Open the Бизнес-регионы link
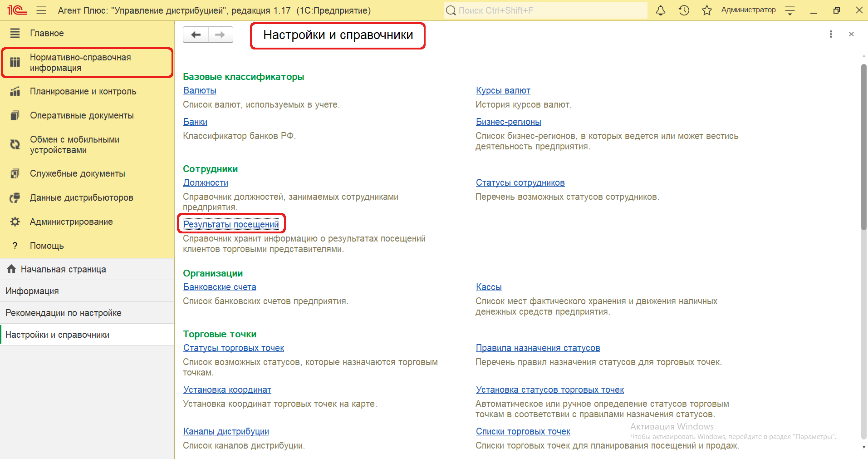Viewport: 868px width, 459px height. [x=508, y=122]
